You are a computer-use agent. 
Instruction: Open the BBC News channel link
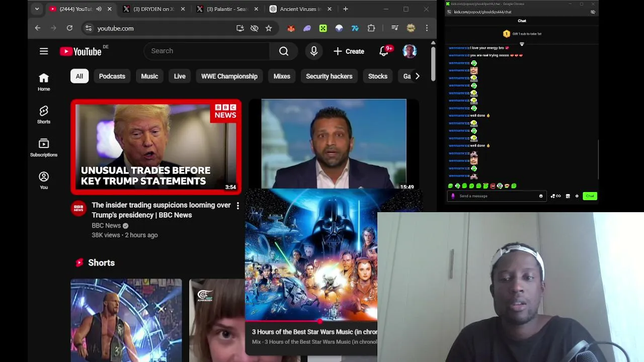pyautogui.click(x=106, y=225)
